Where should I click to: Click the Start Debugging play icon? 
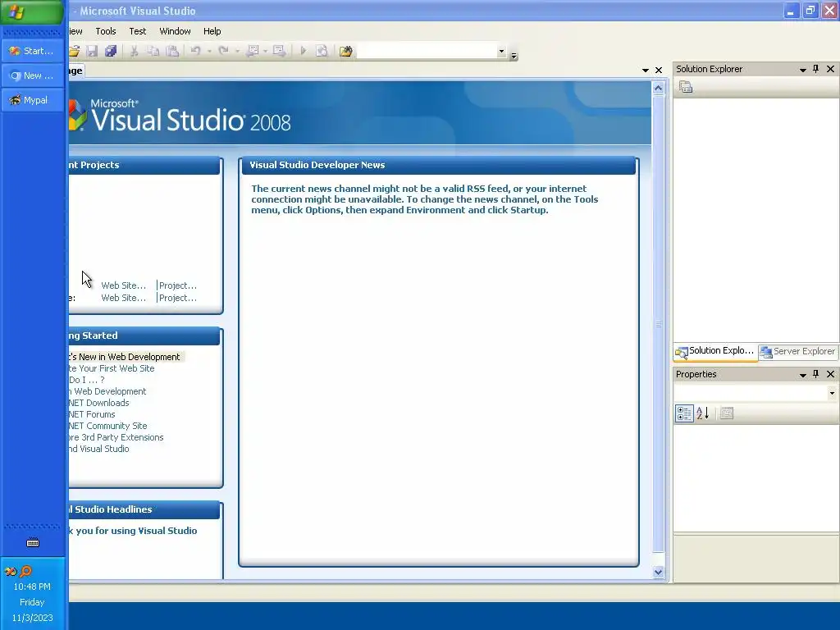click(304, 51)
